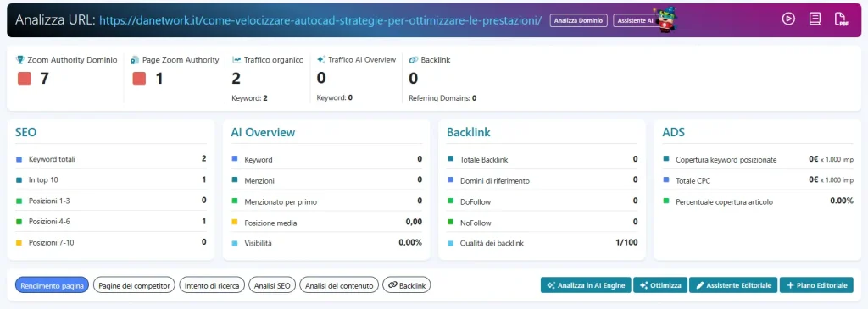
Task: Click the trophy icon for Zoom Authority Dominio
Action: click(x=20, y=60)
